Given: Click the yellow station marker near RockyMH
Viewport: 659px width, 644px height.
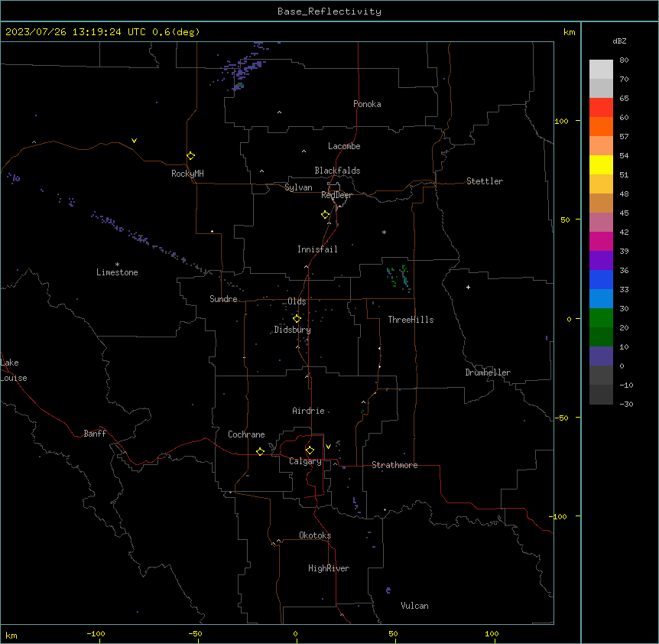Looking at the screenshot, I should point(191,156).
